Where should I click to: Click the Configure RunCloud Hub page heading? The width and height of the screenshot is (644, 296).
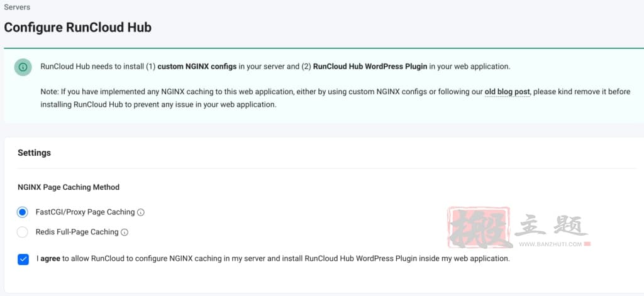click(x=77, y=28)
